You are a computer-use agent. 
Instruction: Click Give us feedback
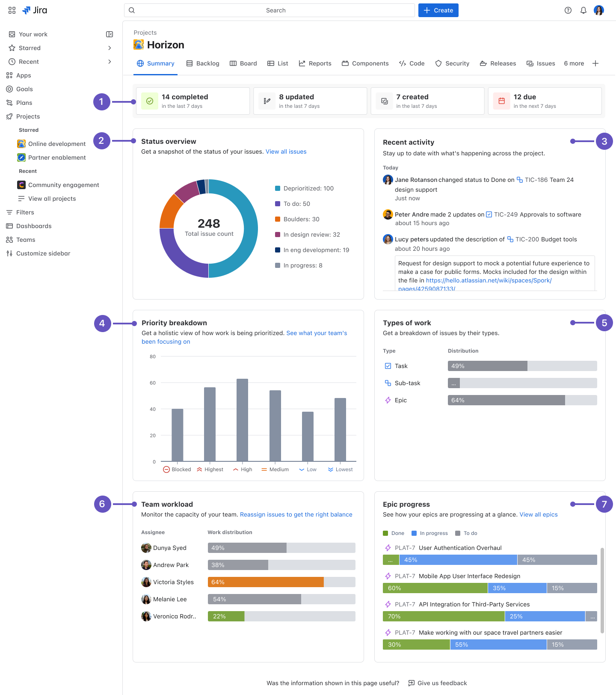(438, 683)
